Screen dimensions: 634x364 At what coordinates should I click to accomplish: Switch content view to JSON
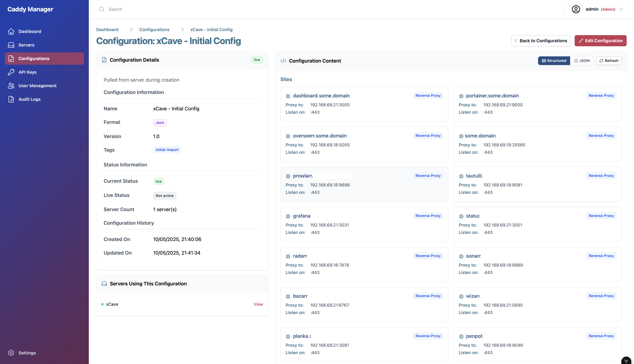point(582,61)
